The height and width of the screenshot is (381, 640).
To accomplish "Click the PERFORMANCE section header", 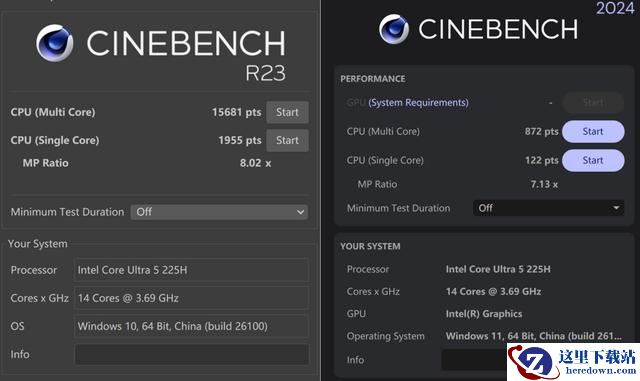I will 373,79.
